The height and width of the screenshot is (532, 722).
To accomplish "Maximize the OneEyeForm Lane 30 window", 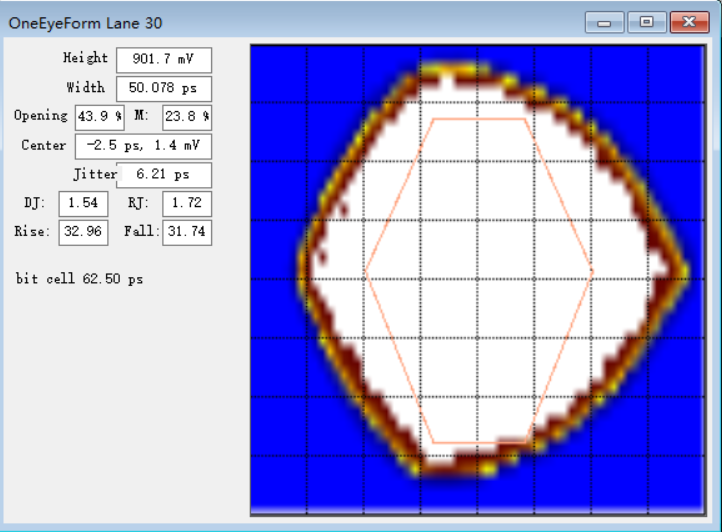I will point(647,22).
